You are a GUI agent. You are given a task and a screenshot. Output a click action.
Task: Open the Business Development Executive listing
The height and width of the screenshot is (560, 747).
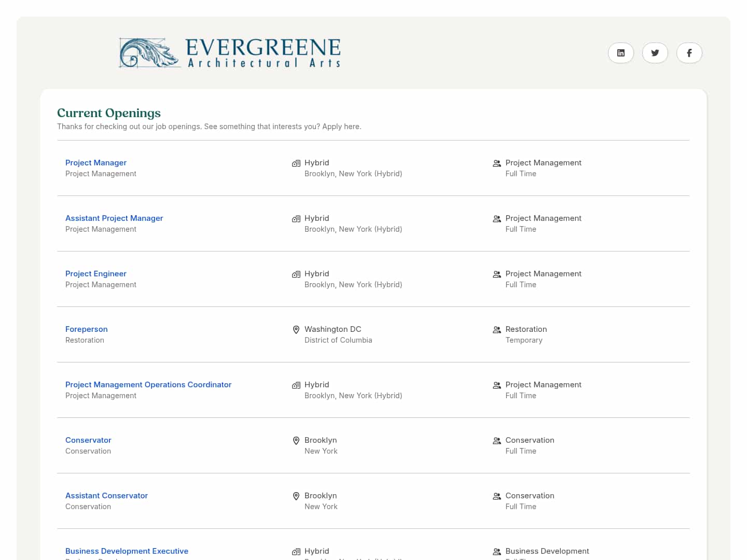pyautogui.click(x=127, y=551)
